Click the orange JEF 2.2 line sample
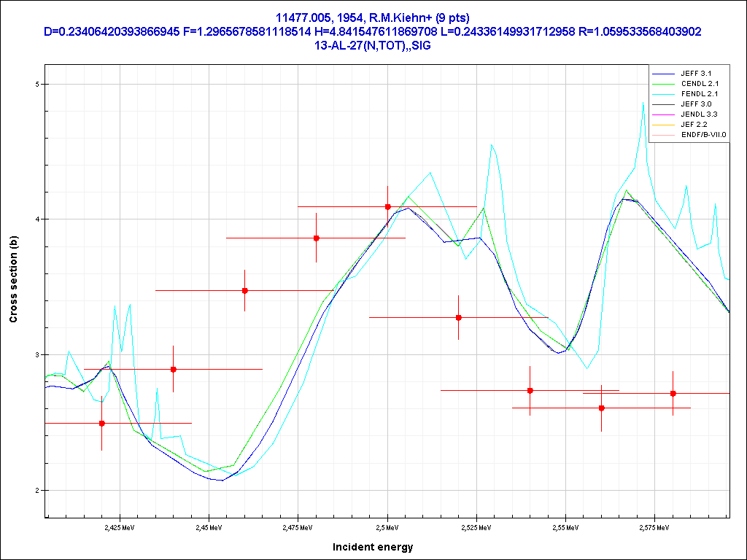 pyautogui.click(x=665, y=125)
